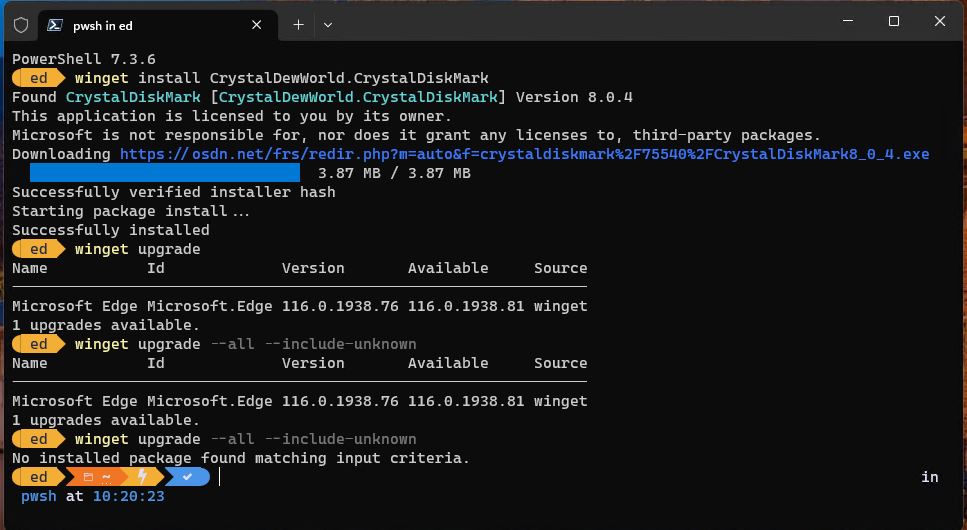Click the first orange "ed" prompt badge
The width and height of the screenshot is (967, 530).
[x=39, y=78]
